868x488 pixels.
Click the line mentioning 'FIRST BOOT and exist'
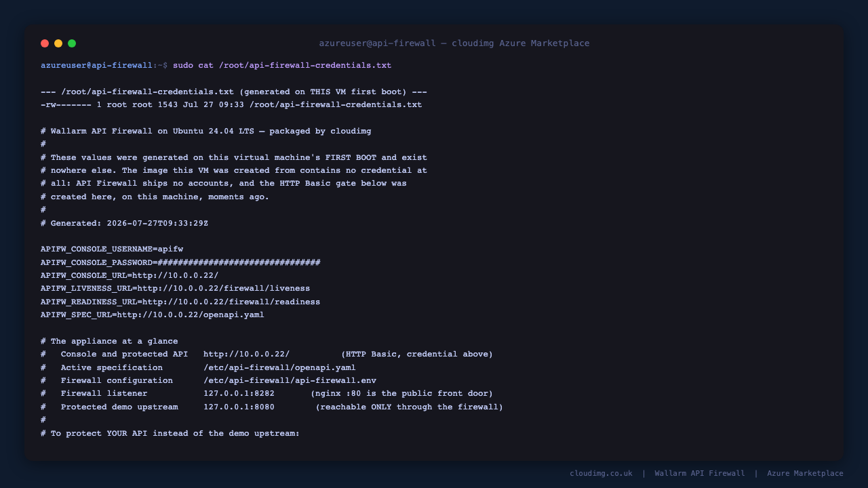click(234, 158)
